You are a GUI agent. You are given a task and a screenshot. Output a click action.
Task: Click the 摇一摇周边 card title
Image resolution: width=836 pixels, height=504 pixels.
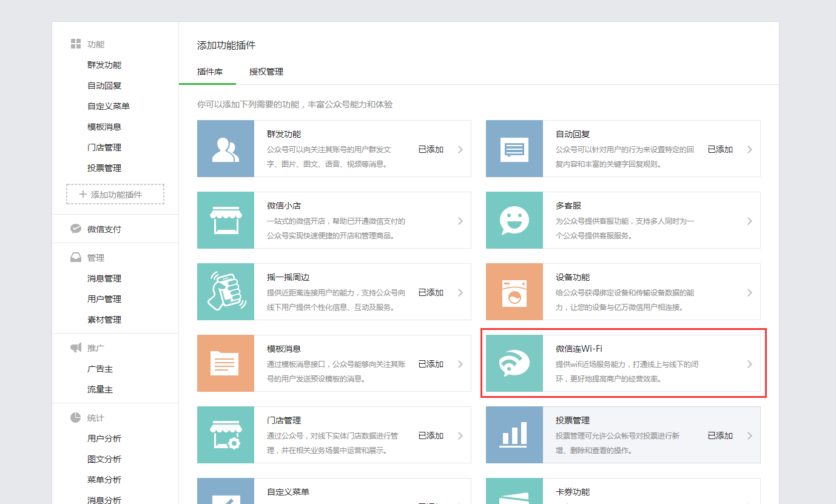click(288, 277)
